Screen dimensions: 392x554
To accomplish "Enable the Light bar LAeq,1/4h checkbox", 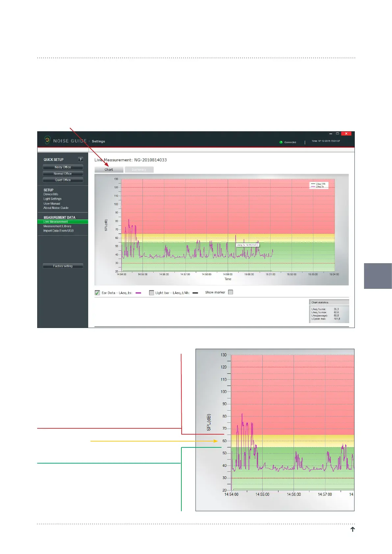I will pos(151,292).
